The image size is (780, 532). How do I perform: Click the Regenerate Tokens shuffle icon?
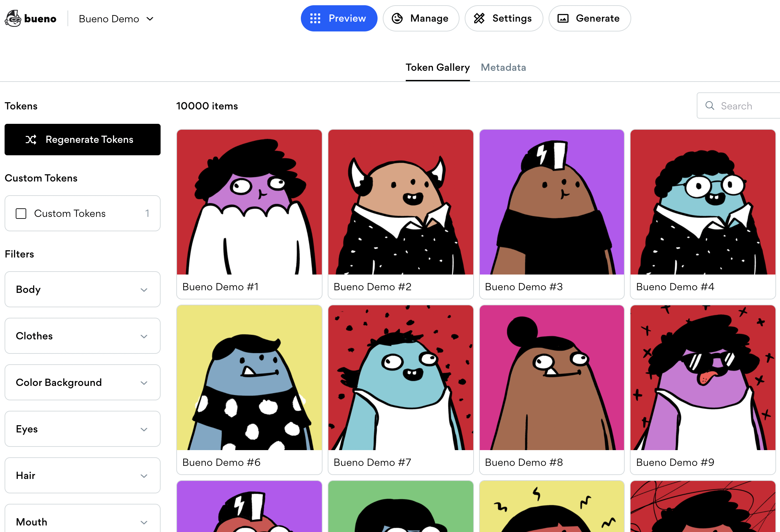(x=31, y=139)
